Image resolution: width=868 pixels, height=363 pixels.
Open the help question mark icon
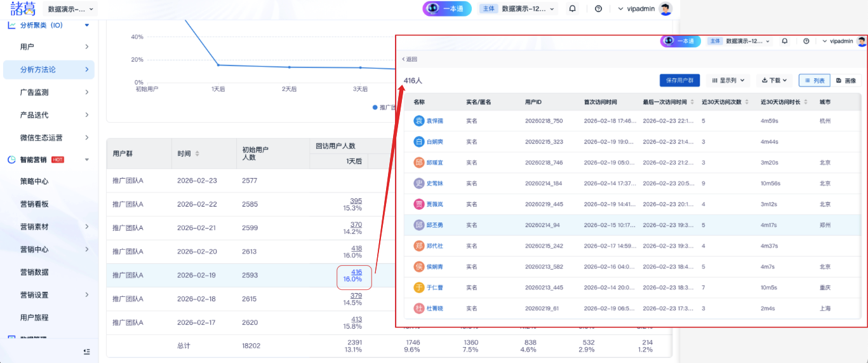coord(598,9)
